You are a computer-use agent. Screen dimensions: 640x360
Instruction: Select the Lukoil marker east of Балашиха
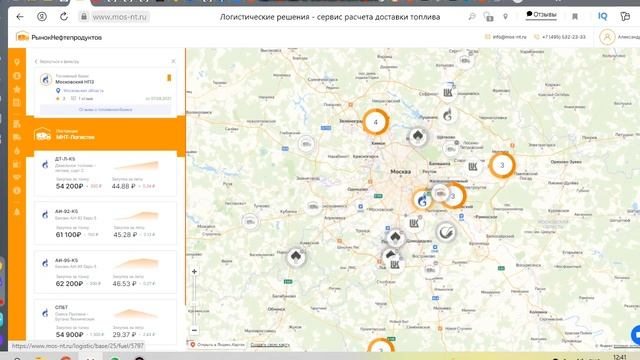[x=473, y=167]
